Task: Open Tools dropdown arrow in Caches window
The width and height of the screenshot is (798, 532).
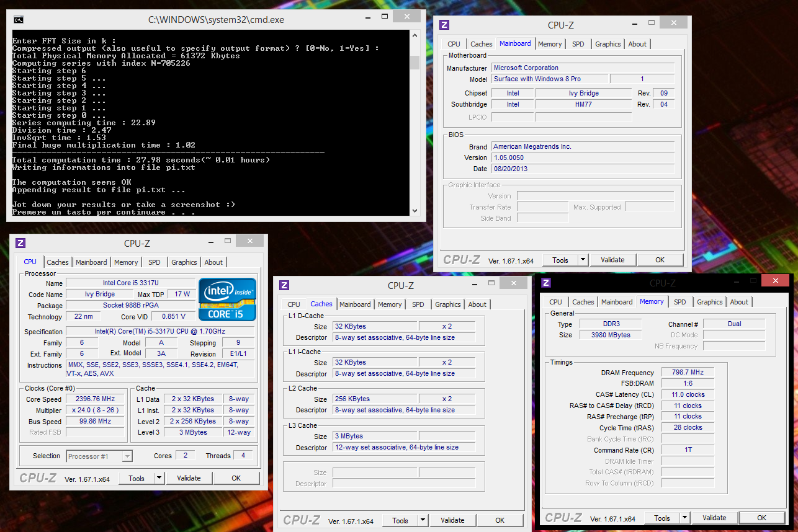Action: (x=423, y=520)
